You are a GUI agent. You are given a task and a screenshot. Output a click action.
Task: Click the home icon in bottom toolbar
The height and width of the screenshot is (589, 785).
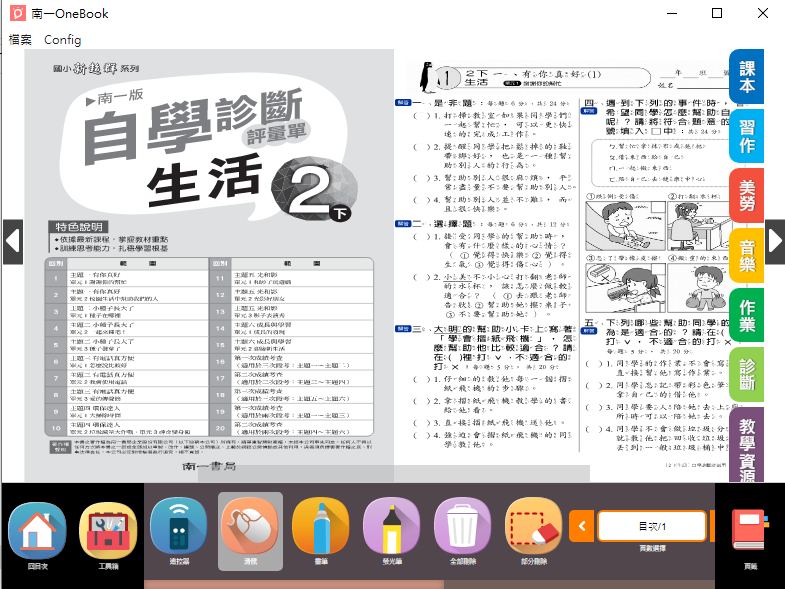pos(36,529)
